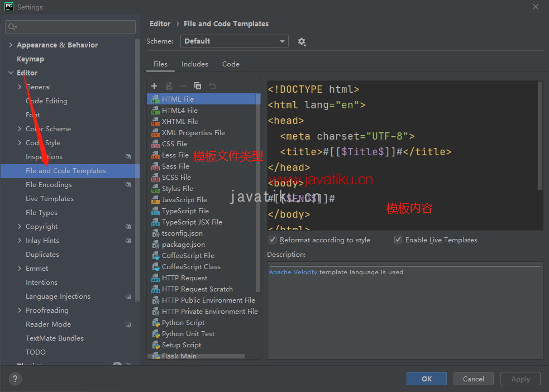549x392 pixels.
Task: Click the HTTP Request API icon
Action: [x=155, y=278]
